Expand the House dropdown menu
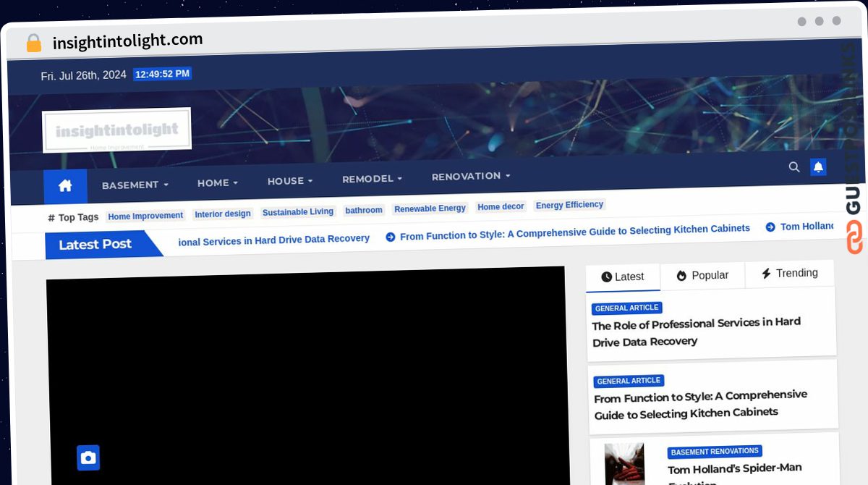Viewport: 868px width, 485px height. pos(290,181)
